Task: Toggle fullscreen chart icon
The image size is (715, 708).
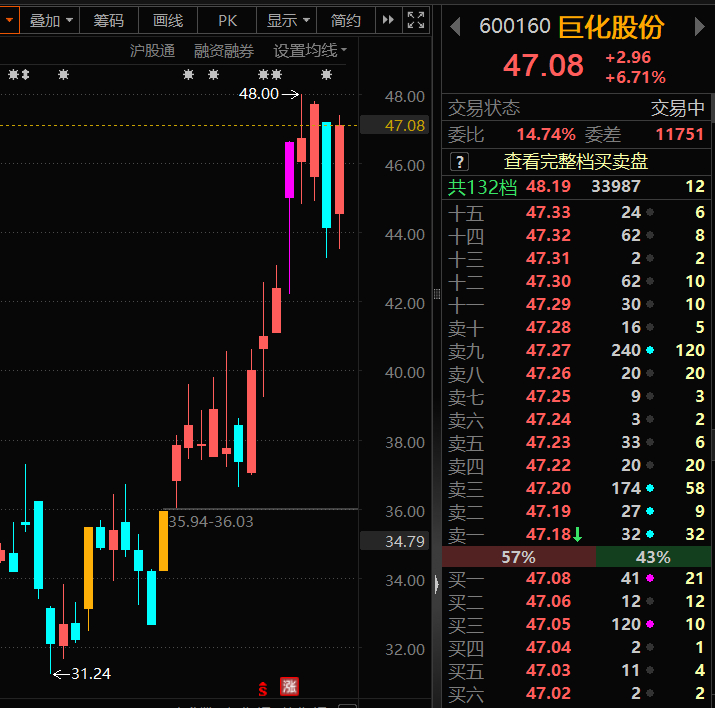Action: (416, 20)
